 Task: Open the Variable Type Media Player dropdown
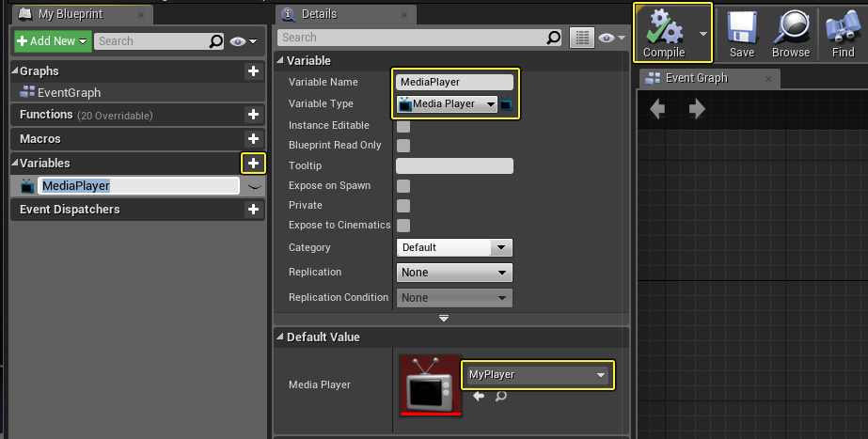(447, 104)
